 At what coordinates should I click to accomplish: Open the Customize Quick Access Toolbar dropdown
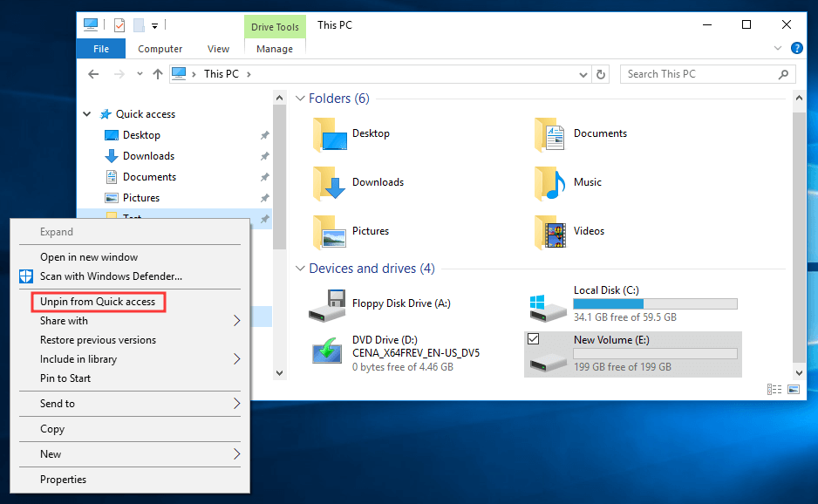click(155, 25)
